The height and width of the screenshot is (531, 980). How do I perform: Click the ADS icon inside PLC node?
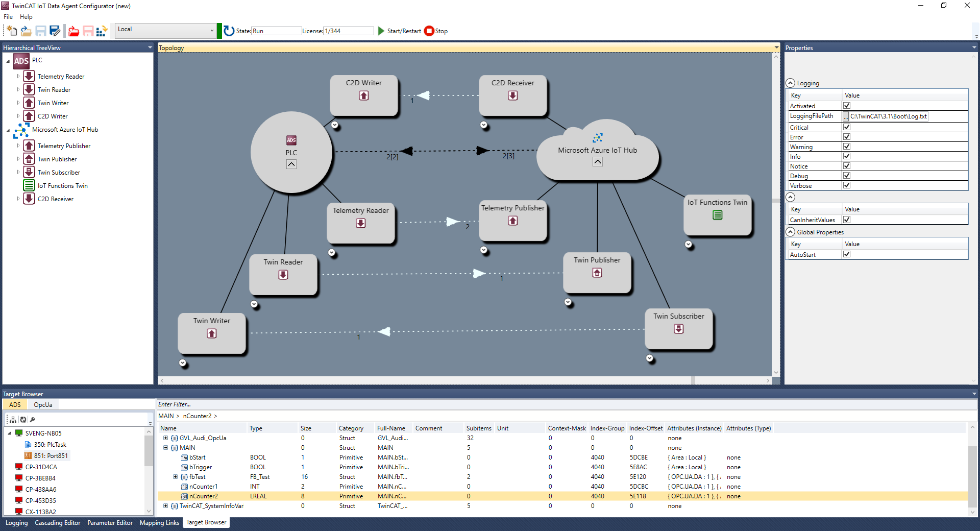(291, 140)
